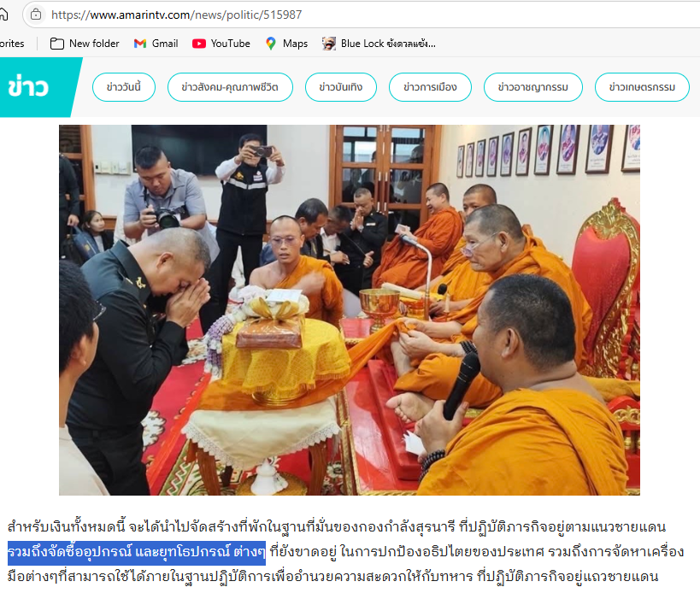Image resolution: width=700 pixels, height=599 pixels.
Task: Click the YouTube bookmark label text
Action: click(231, 44)
